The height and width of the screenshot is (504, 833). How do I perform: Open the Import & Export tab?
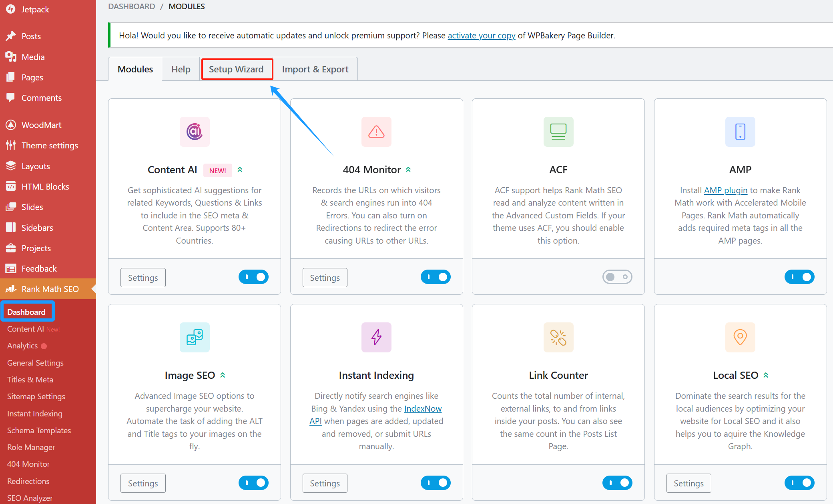(x=315, y=69)
